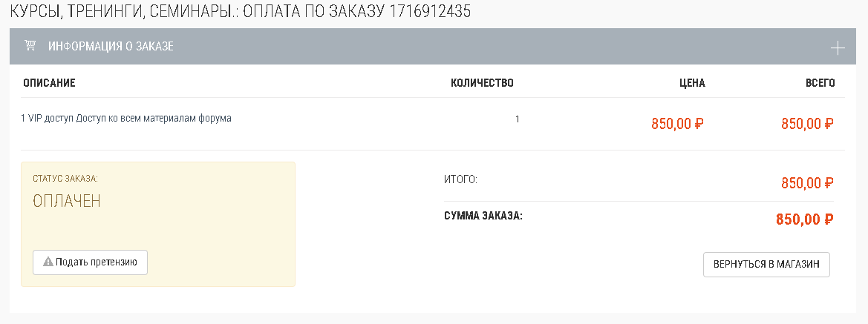
Task: Click the ОПЛАЧЕН order status text
Action: tap(67, 201)
